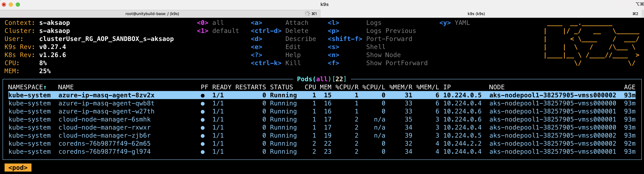Click the <f> Show PortForward shortcut hint
The image size is (644, 174).
[378, 63]
